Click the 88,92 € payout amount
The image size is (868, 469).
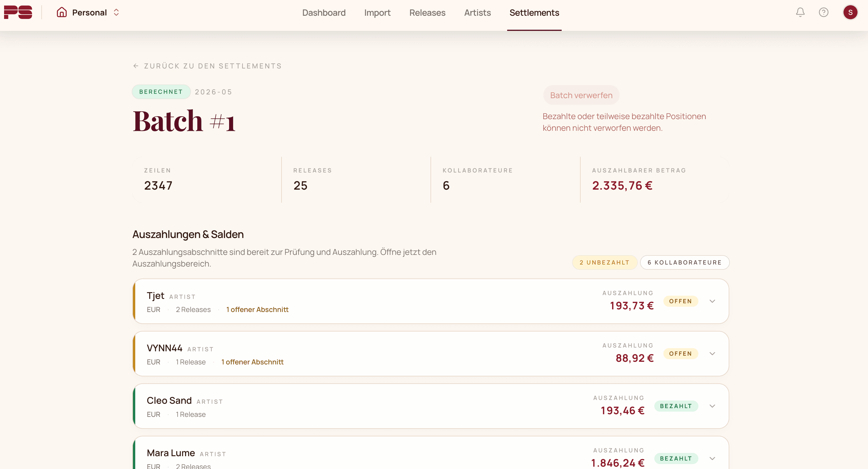pyautogui.click(x=635, y=358)
